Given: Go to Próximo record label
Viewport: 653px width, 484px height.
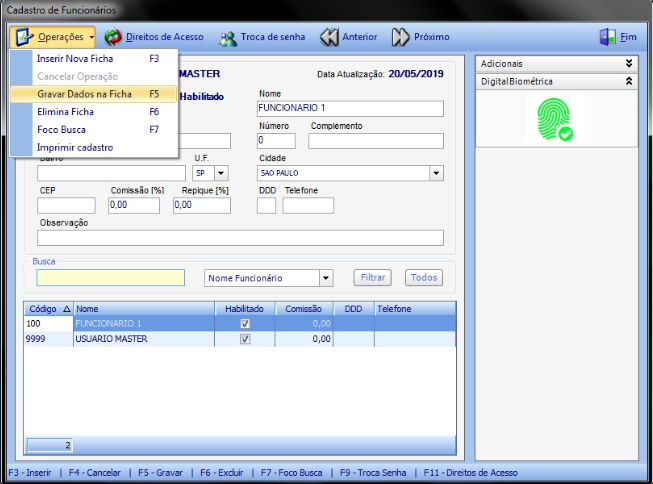Looking at the screenshot, I should 431,37.
